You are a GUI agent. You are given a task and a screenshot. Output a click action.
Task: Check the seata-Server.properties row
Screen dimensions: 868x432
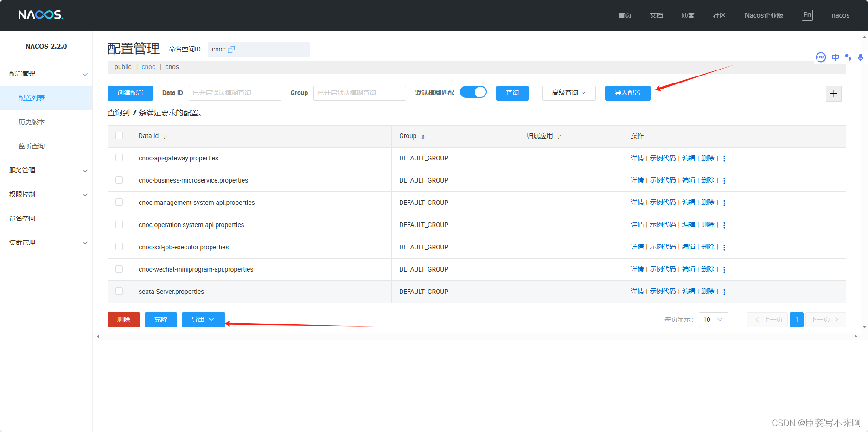pyautogui.click(x=119, y=291)
